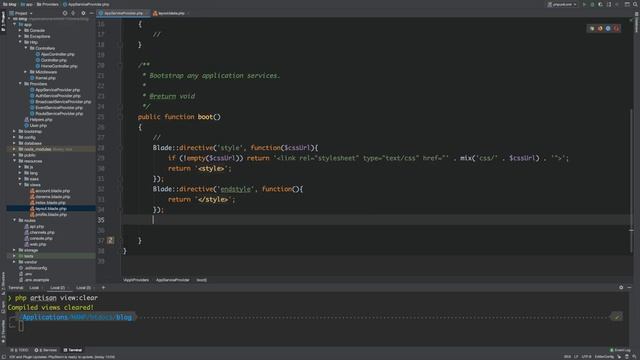The height and width of the screenshot is (360, 640).
Task: Click the Terminal tool window button
Action: pyautogui.click(x=73, y=350)
